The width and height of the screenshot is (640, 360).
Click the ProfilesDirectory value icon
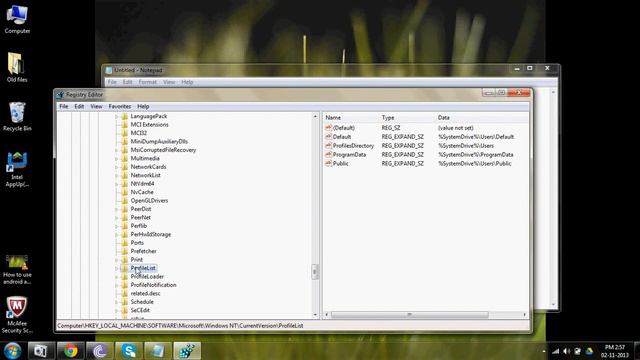click(328, 146)
